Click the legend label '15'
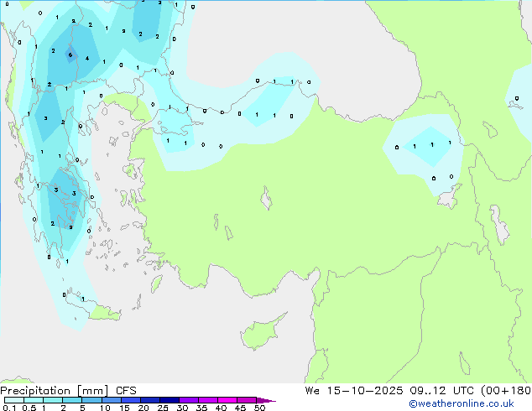Viewport: 532px width, 411px height. point(124,408)
